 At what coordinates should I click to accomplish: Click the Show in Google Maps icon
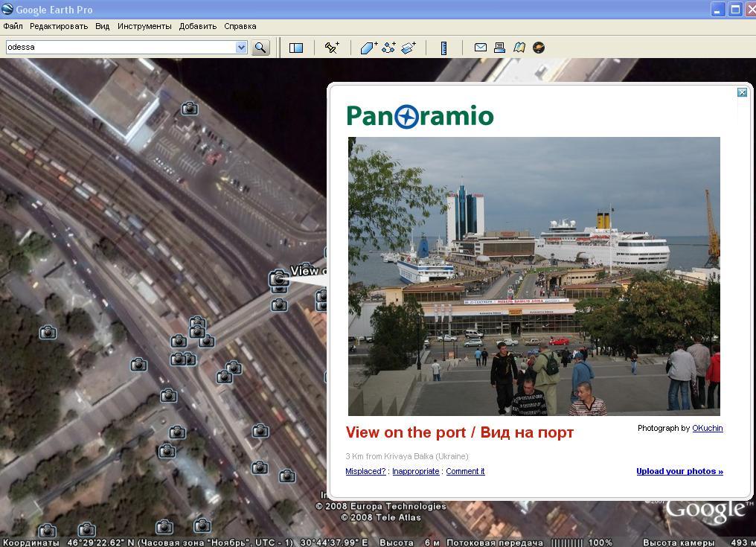point(519,48)
